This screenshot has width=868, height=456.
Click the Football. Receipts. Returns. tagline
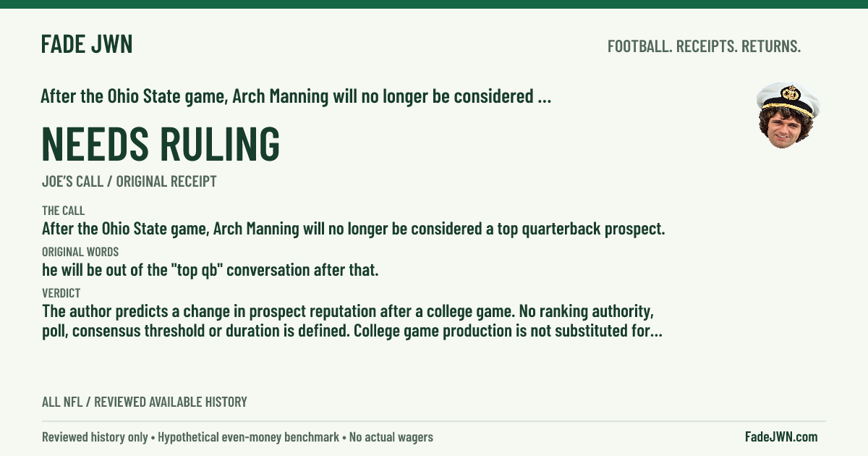click(704, 46)
